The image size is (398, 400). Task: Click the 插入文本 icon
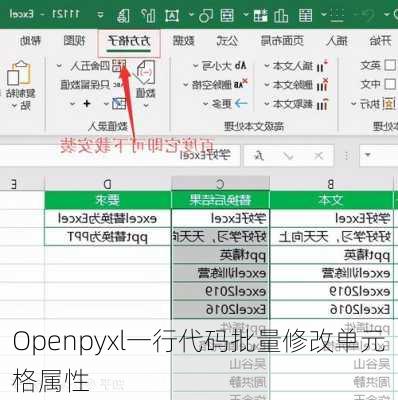point(322,66)
